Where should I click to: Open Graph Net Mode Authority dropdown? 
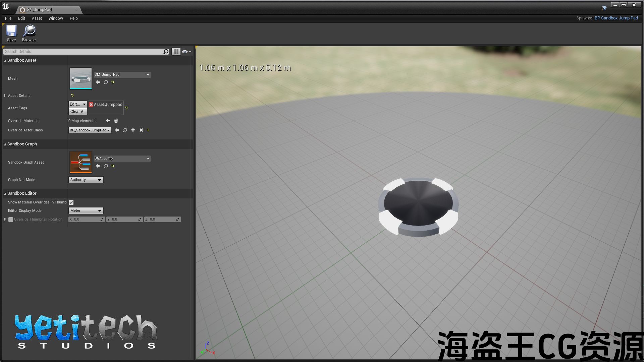(x=86, y=180)
